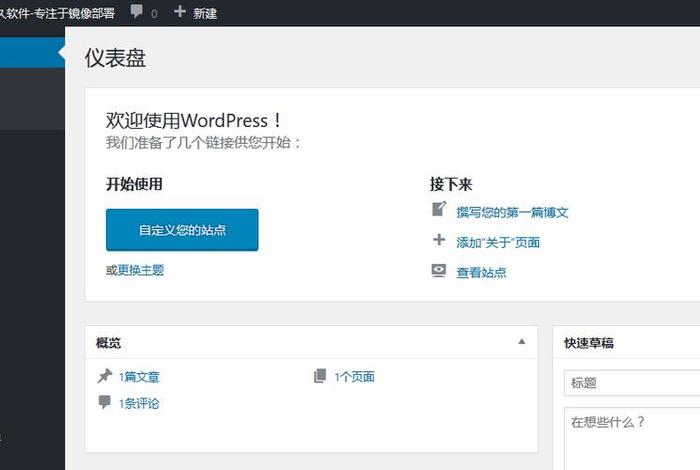Collapse the 概览 panel with the triangle toggle
700x470 pixels.
[521, 341]
